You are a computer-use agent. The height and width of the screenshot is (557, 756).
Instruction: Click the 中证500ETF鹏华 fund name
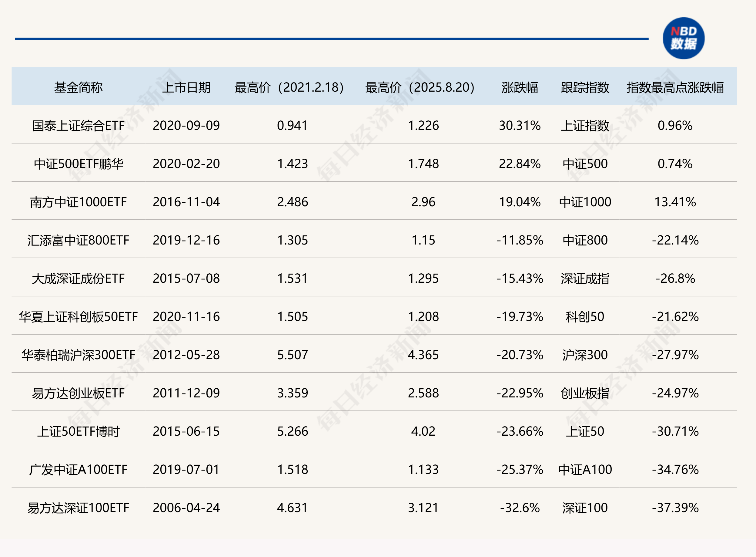[x=78, y=164]
